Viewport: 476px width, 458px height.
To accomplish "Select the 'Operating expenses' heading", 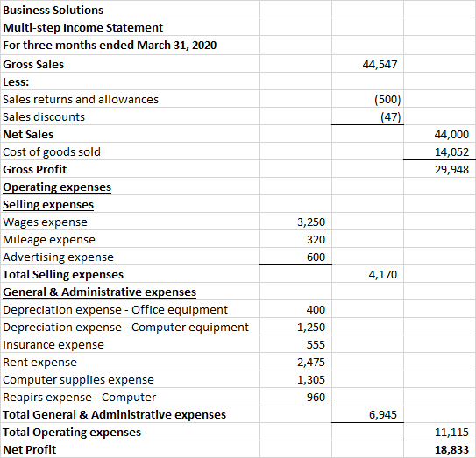I will click(x=57, y=187).
